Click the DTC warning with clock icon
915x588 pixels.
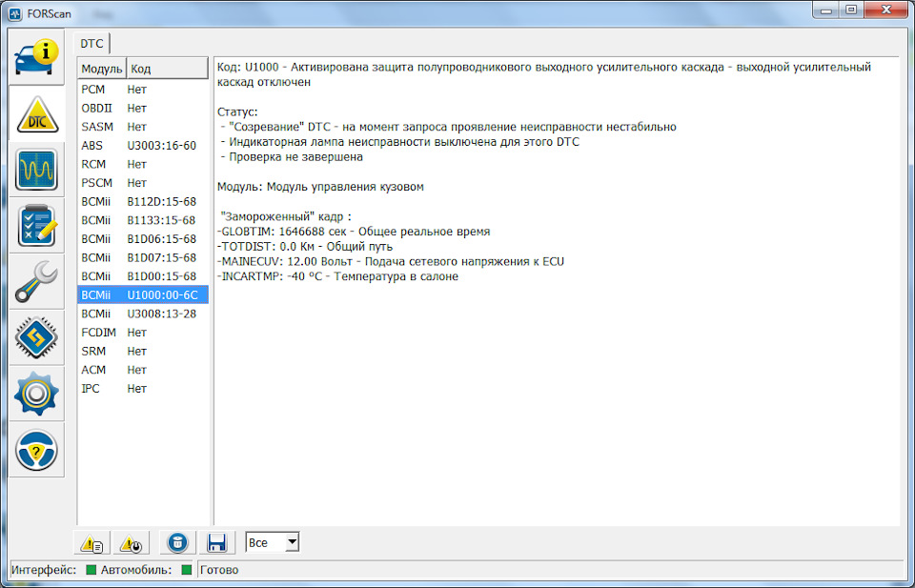pos(131,543)
